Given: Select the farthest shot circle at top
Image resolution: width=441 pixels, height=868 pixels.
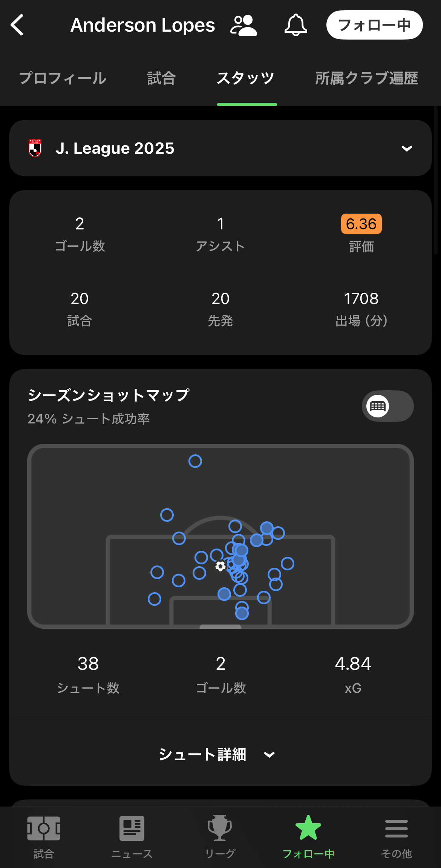Looking at the screenshot, I should point(195,461).
